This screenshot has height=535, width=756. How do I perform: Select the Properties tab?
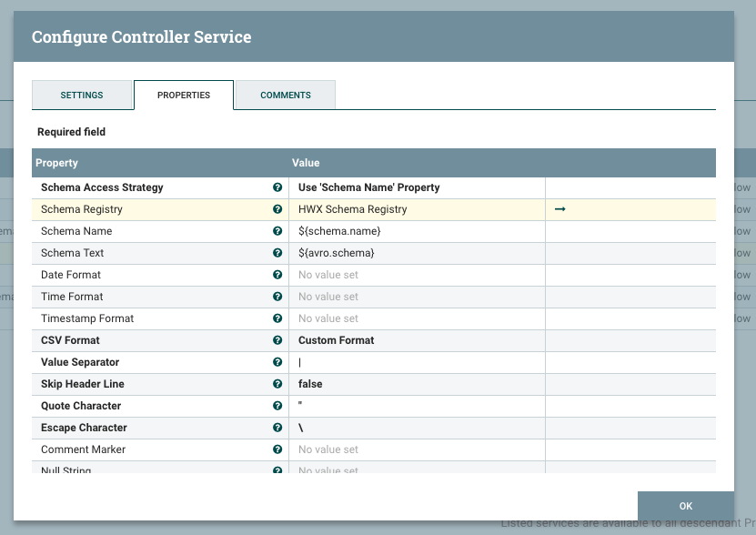[x=184, y=96]
